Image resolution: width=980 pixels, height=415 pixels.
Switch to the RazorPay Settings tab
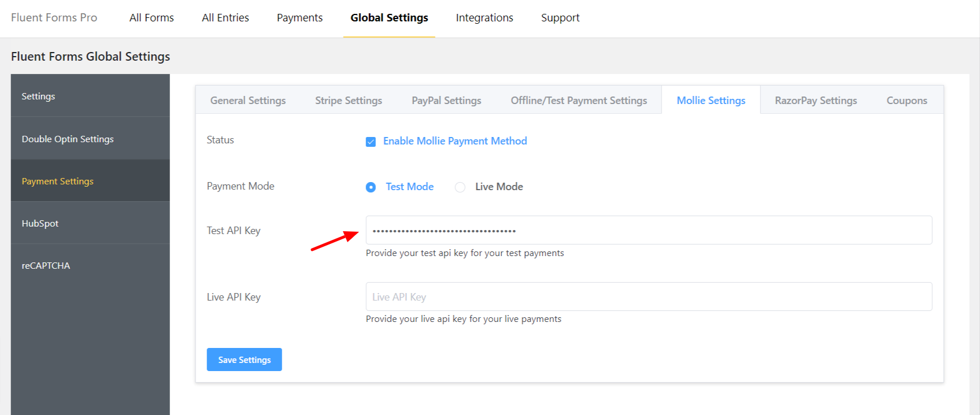click(816, 101)
